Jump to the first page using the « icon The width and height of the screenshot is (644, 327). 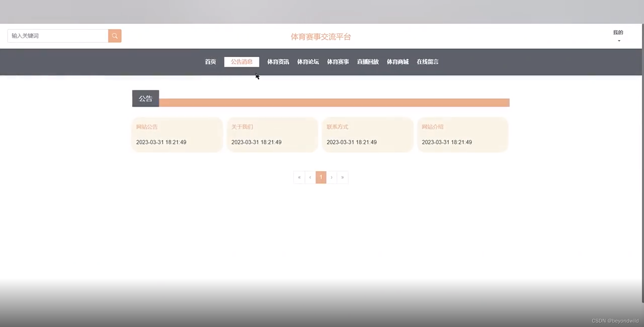(x=299, y=177)
